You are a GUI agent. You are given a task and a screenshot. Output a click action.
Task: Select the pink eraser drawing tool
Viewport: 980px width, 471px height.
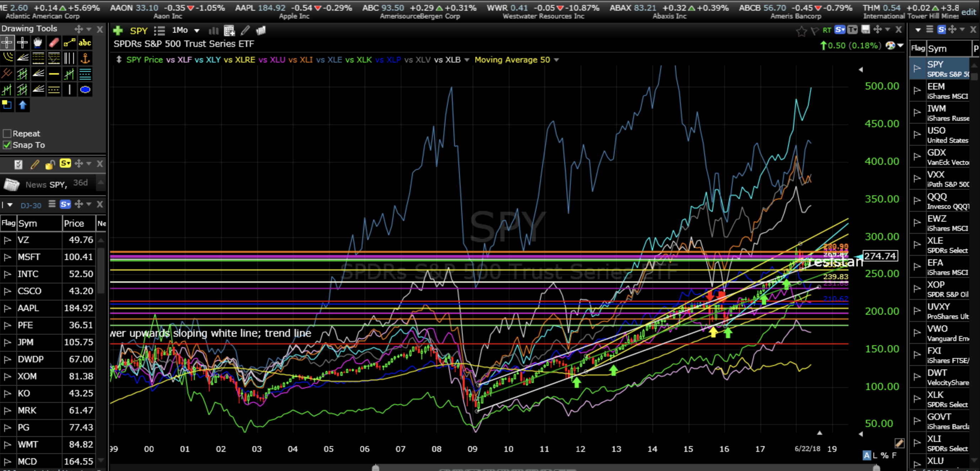point(54,43)
